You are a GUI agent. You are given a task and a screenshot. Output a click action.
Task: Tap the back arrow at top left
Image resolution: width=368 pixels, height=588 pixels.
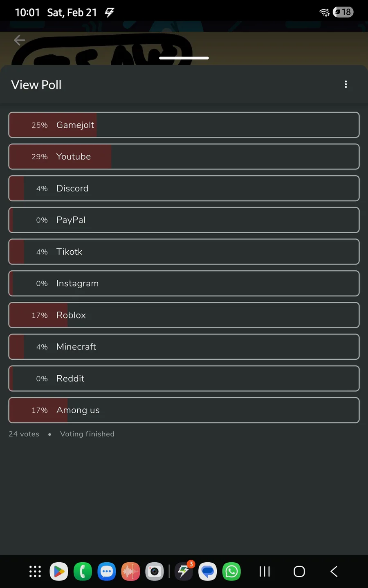[x=19, y=40]
